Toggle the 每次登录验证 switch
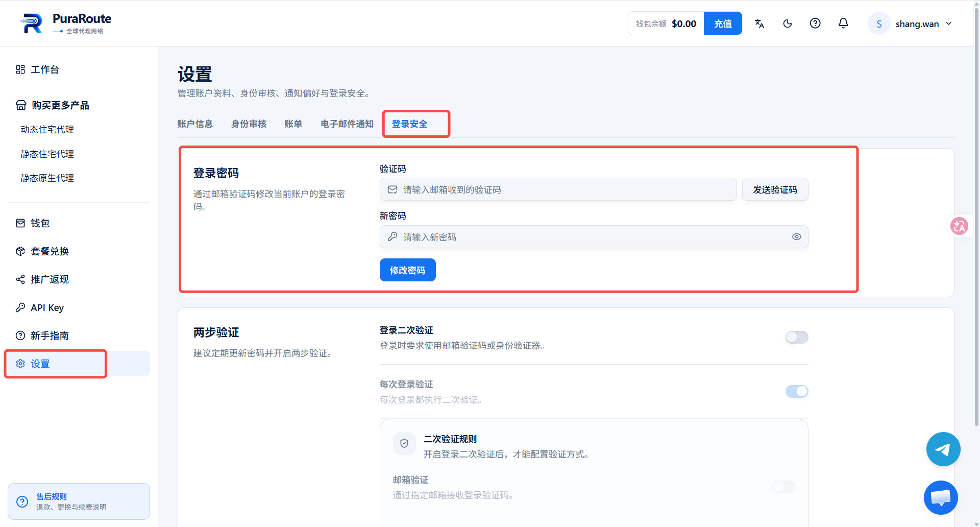 click(797, 391)
